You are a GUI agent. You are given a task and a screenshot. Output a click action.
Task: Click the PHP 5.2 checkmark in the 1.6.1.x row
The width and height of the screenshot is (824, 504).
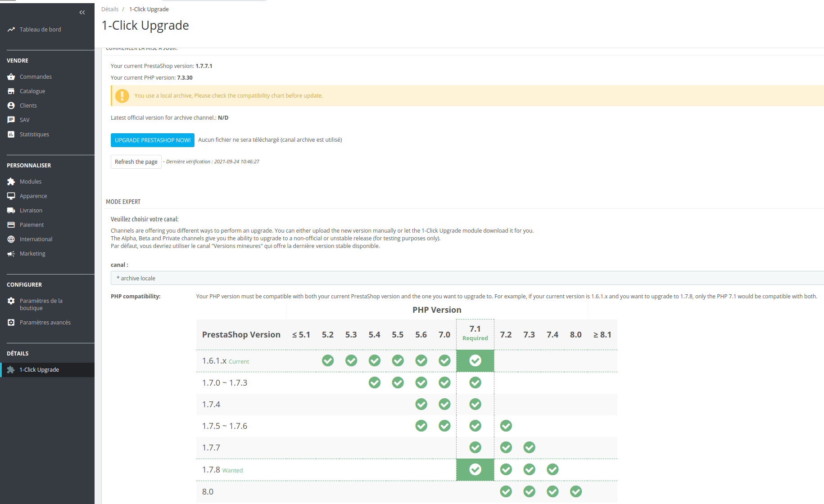tap(328, 360)
